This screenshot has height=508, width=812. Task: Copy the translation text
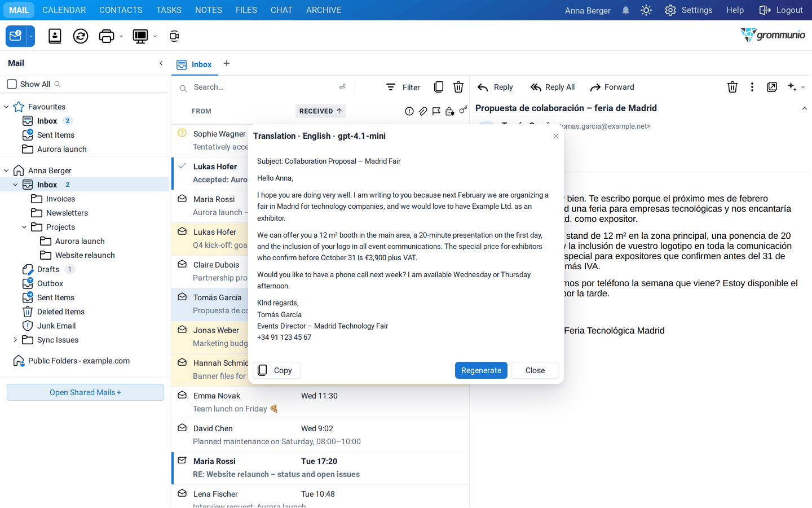[276, 370]
